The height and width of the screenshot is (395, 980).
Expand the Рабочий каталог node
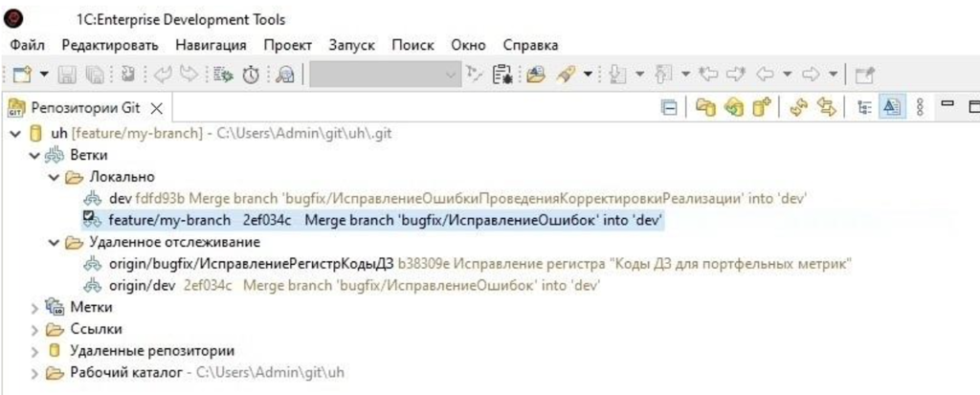point(35,372)
